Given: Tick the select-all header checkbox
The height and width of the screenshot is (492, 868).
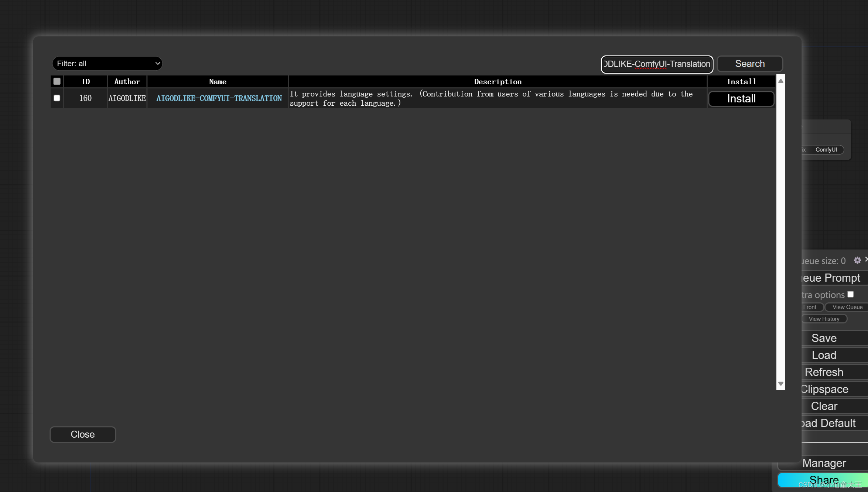Looking at the screenshot, I should tap(57, 81).
